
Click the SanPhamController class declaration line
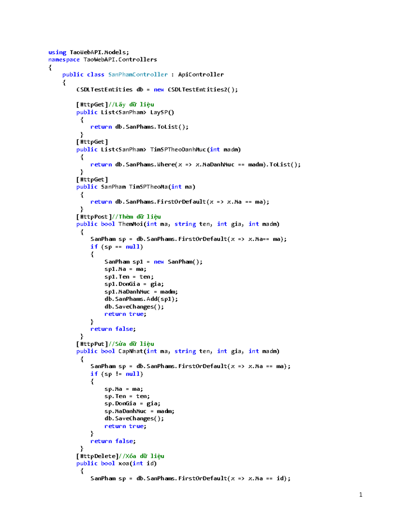[x=143, y=75]
